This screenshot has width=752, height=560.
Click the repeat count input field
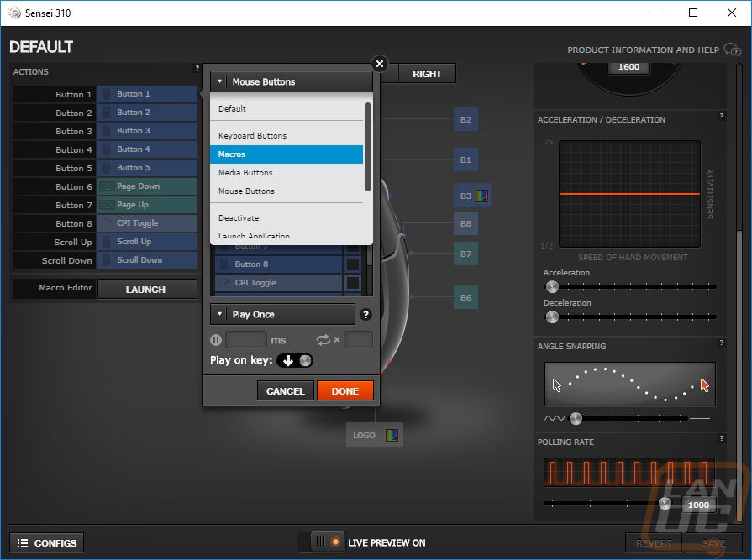point(358,340)
